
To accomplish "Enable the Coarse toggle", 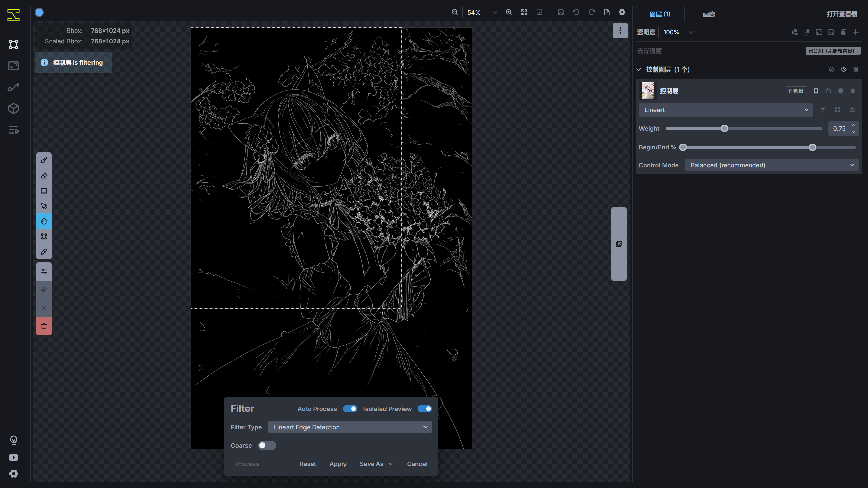I will (x=267, y=445).
